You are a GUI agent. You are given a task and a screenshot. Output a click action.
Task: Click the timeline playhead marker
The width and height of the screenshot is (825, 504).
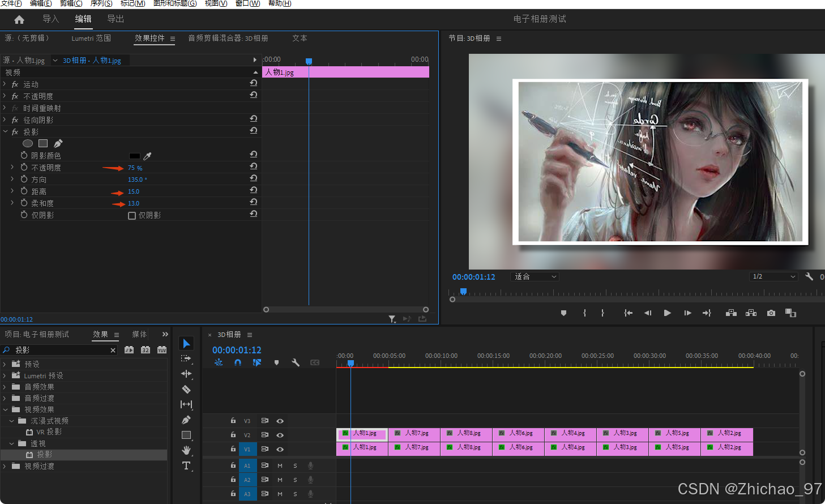[x=350, y=363]
